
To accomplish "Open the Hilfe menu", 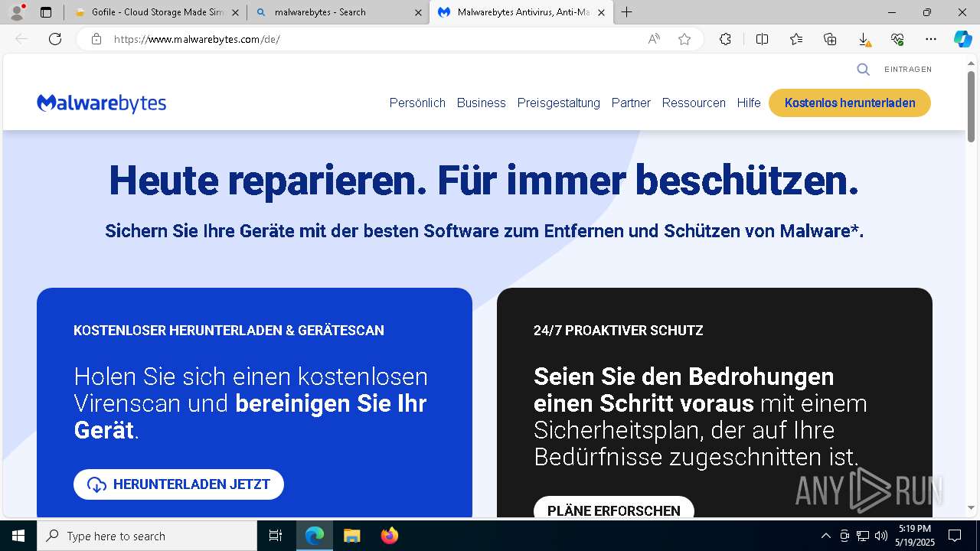I will [x=749, y=103].
